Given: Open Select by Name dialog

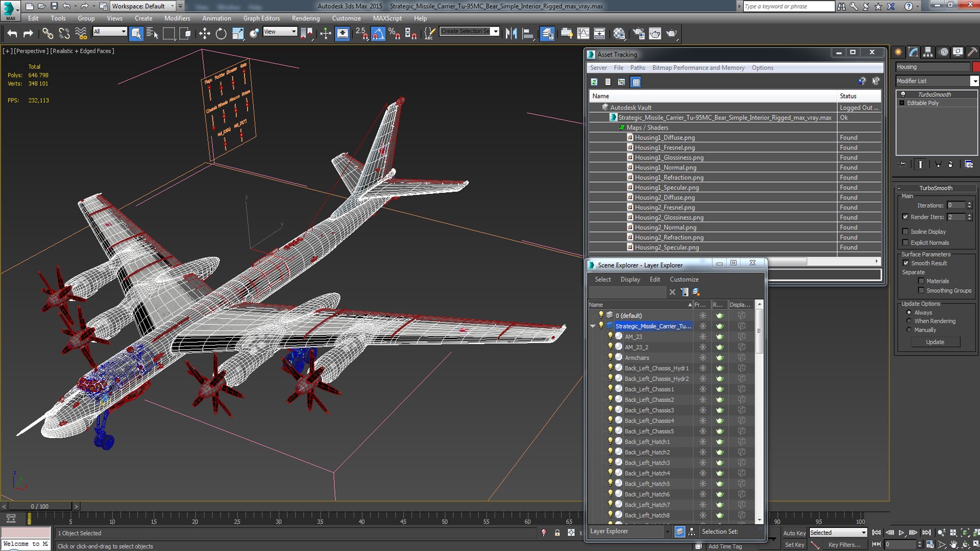Looking at the screenshot, I should pos(152,34).
